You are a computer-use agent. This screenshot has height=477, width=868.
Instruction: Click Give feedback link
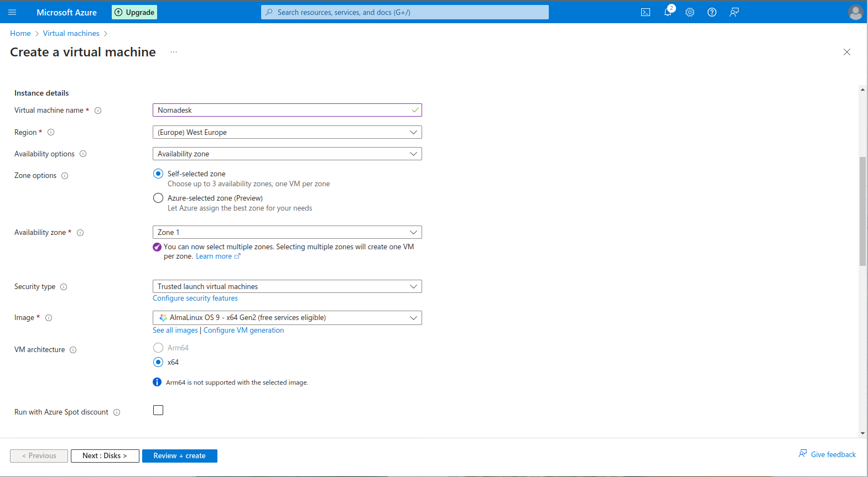pyautogui.click(x=827, y=454)
